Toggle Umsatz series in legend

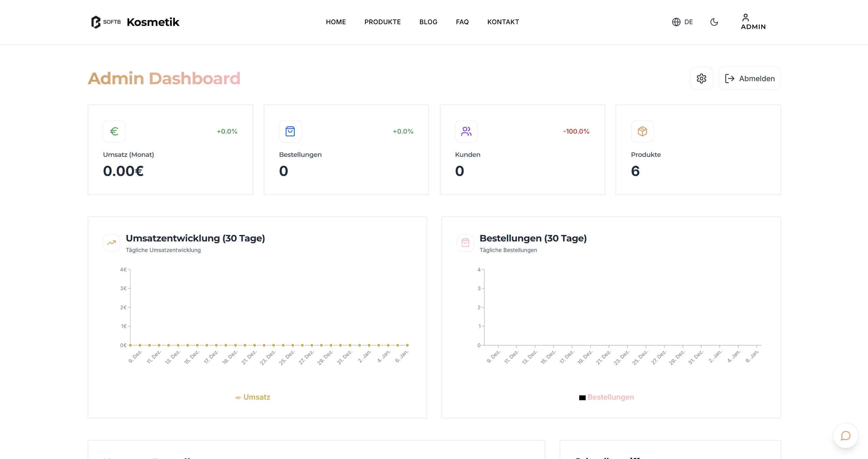(x=256, y=397)
